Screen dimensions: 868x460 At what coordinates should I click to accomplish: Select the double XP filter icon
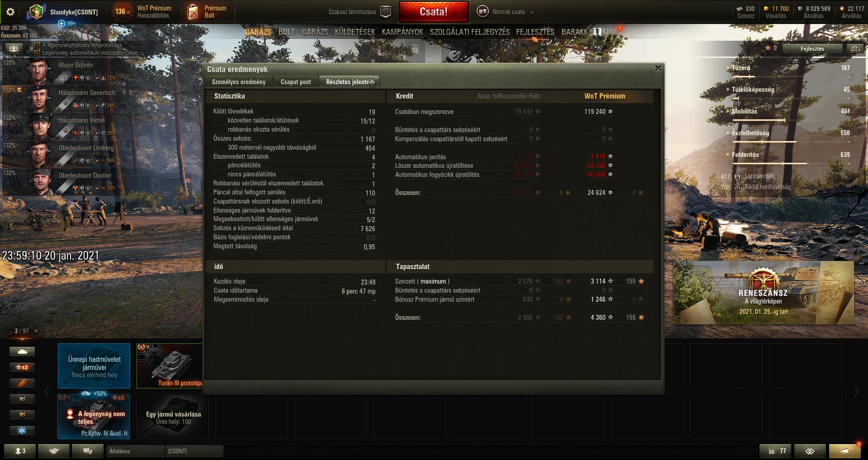click(22, 367)
